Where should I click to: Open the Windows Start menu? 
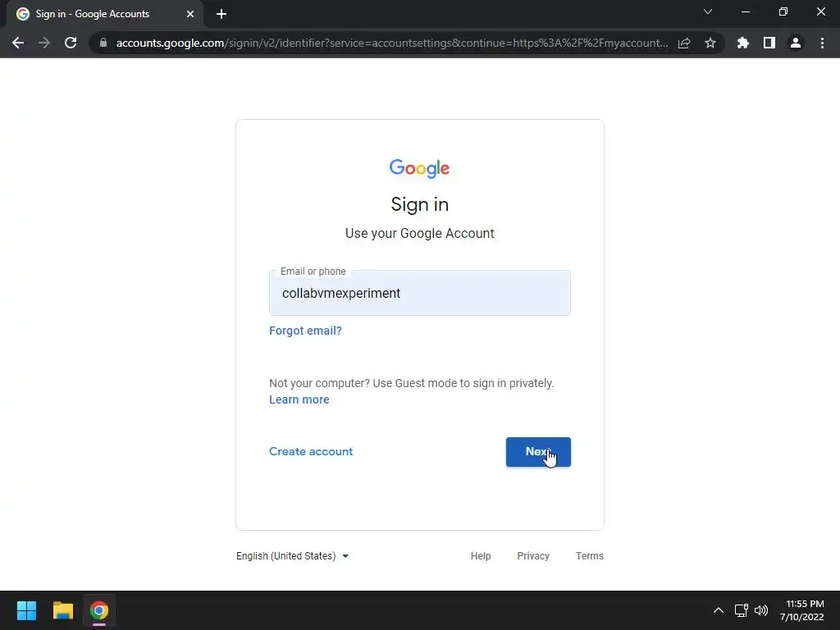click(x=26, y=610)
